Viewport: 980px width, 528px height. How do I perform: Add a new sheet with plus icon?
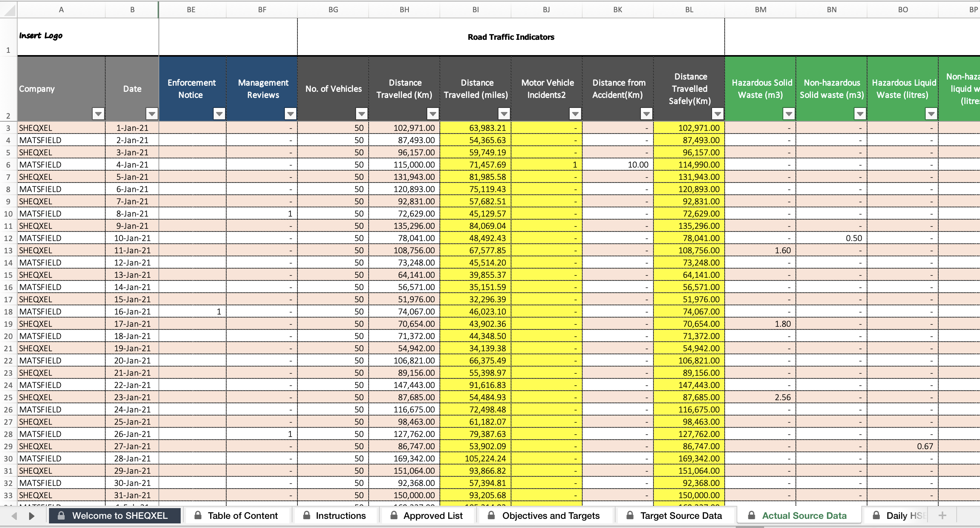pos(942,516)
